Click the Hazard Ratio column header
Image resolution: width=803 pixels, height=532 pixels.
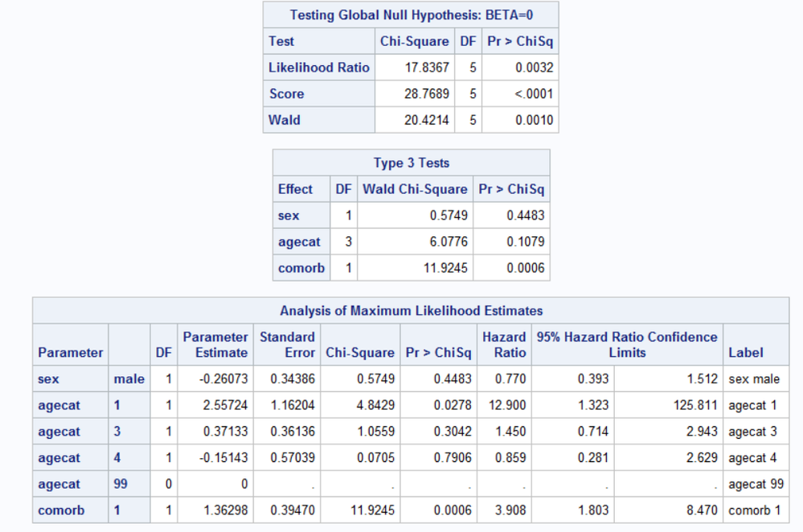(504, 345)
